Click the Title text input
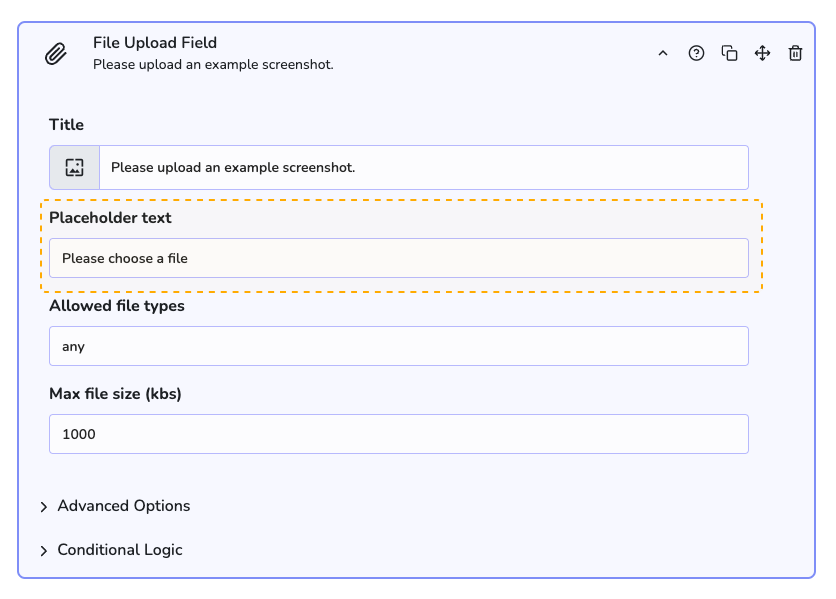 [x=423, y=168]
